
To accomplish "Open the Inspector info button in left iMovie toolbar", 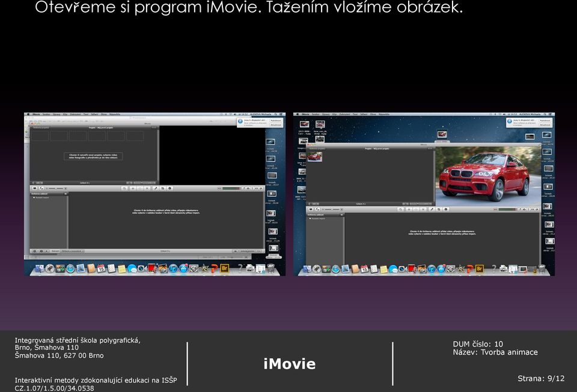I will coord(169,188).
